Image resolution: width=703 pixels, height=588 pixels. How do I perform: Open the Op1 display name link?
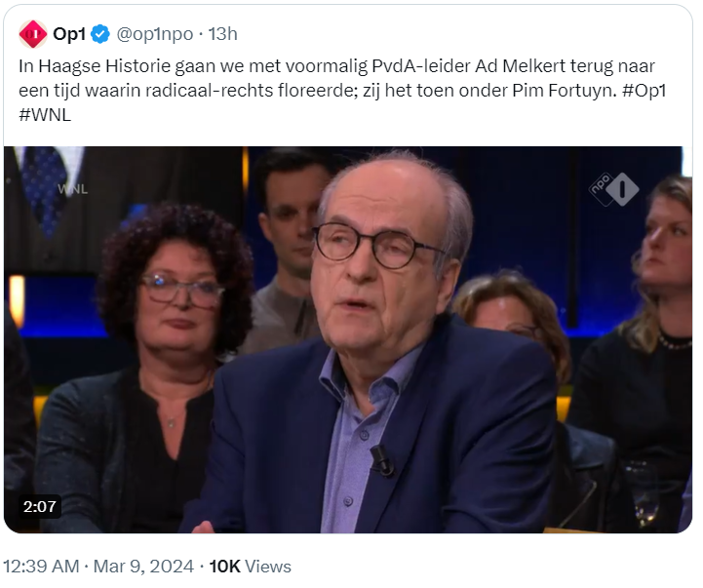(69, 34)
